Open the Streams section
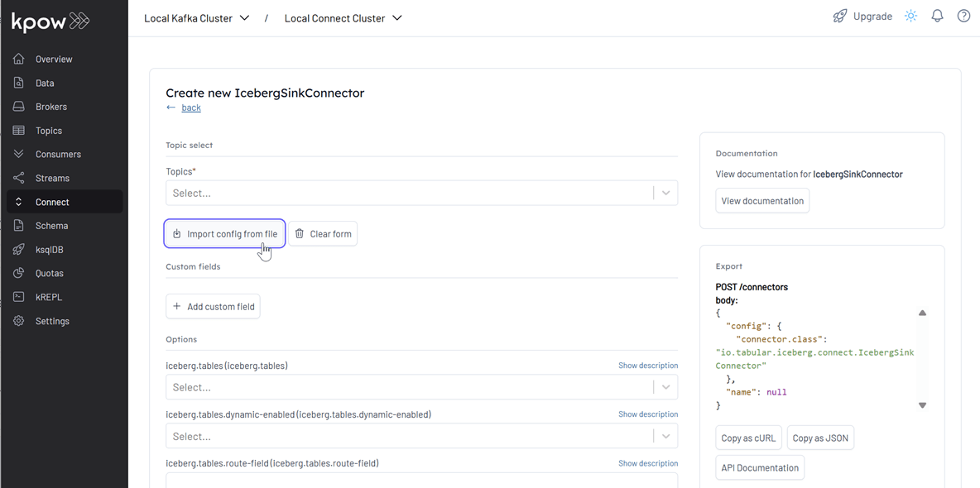Screen dimensions: 980x488 pyautogui.click(x=52, y=178)
